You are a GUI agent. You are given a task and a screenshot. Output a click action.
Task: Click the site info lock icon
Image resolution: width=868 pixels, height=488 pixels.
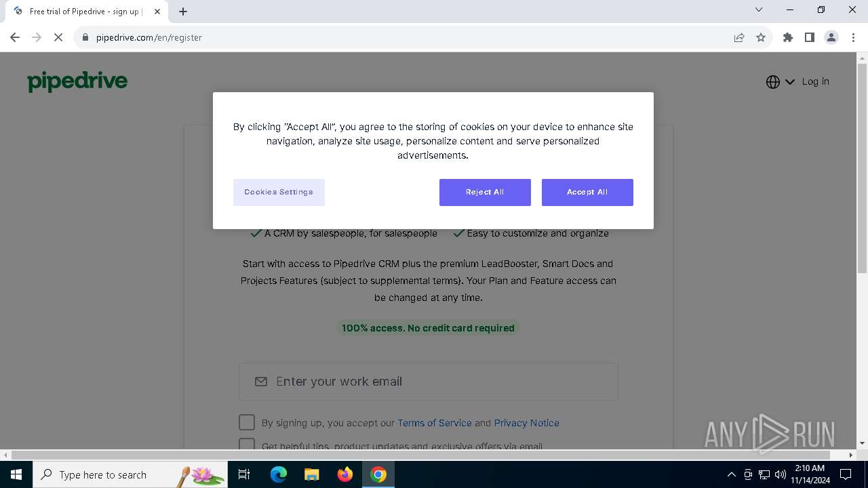coord(85,37)
